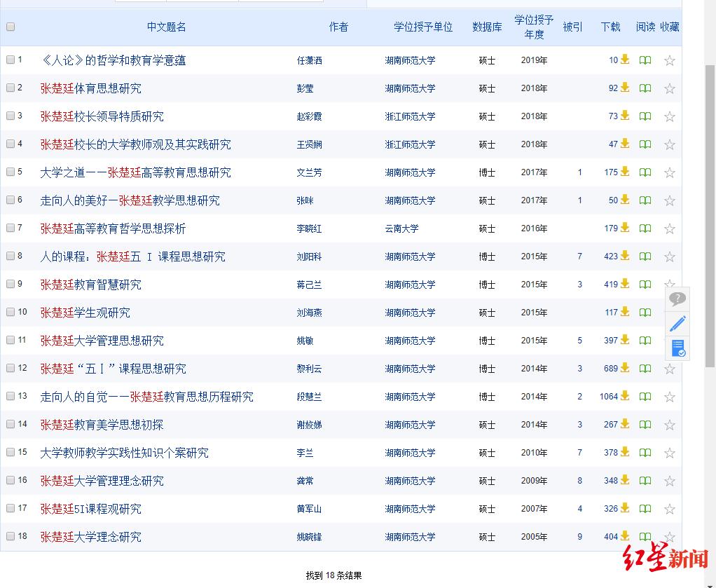The height and width of the screenshot is (588, 716).
Task: Click download count 423 in row 8
Action: click(610, 257)
